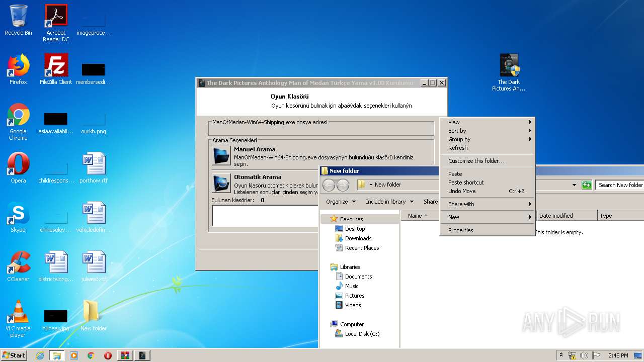Select Recent Places in Favorites
The image size is (644, 362).
coord(362,248)
